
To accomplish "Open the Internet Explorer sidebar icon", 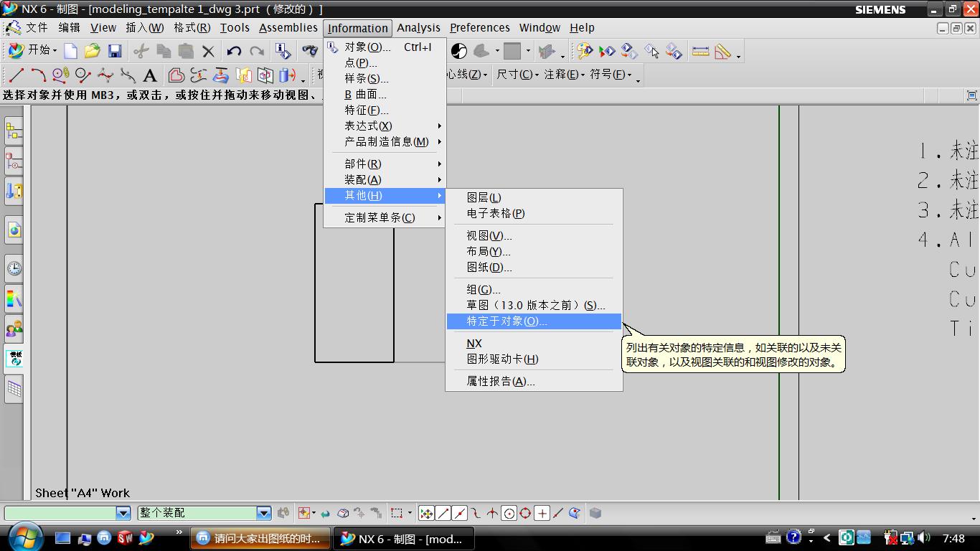I will (14, 230).
